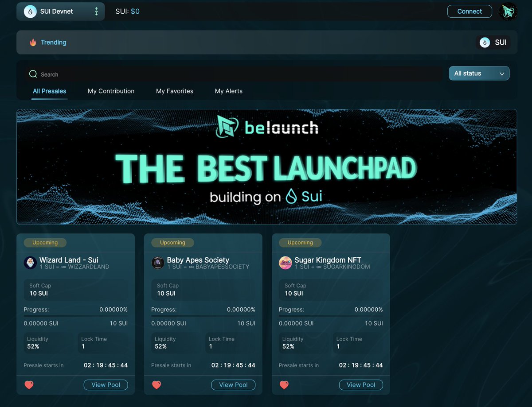Click the belaunch logo on the banner
This screenshot has width=532, height=407.
pos(267,127)
